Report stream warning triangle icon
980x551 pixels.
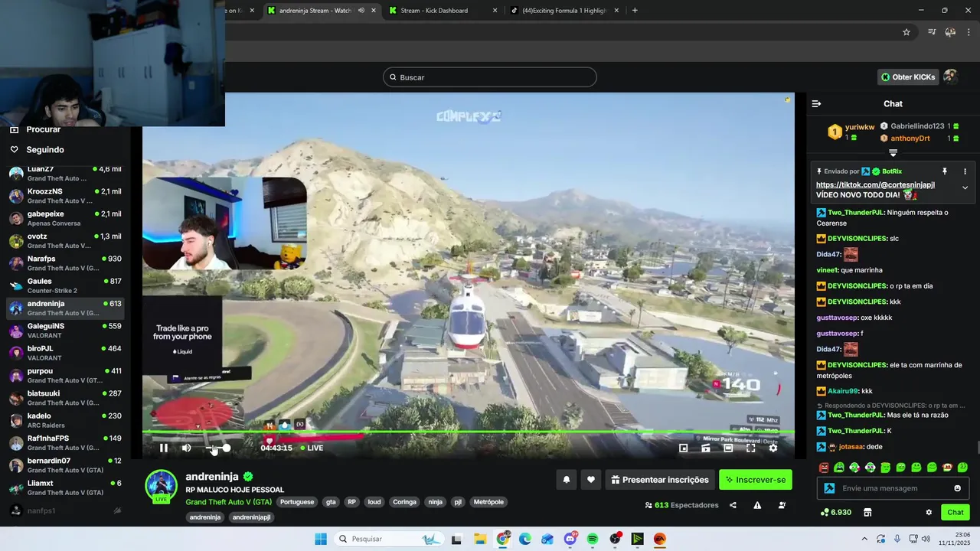click(757, 505)
